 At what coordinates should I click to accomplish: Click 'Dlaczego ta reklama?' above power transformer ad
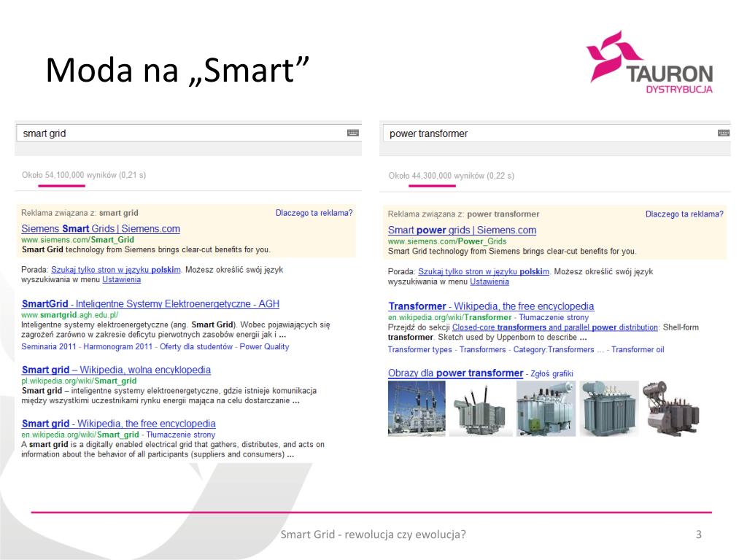coord(684,214)
